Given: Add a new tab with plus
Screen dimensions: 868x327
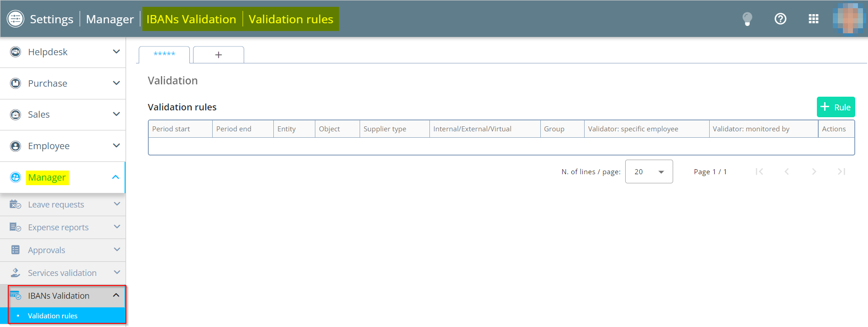Looking at the screenshot, I should (x=219, y=55).
